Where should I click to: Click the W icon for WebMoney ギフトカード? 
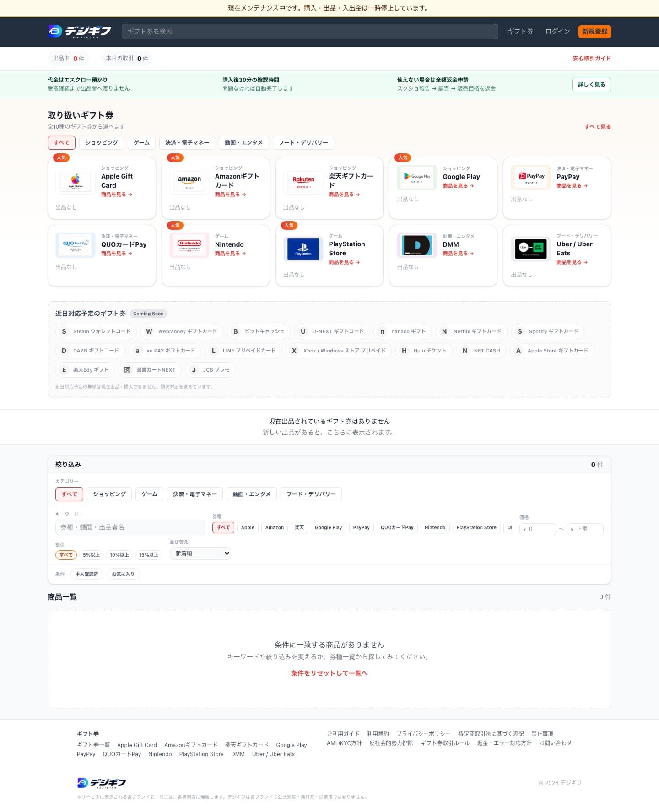[149, 331]
